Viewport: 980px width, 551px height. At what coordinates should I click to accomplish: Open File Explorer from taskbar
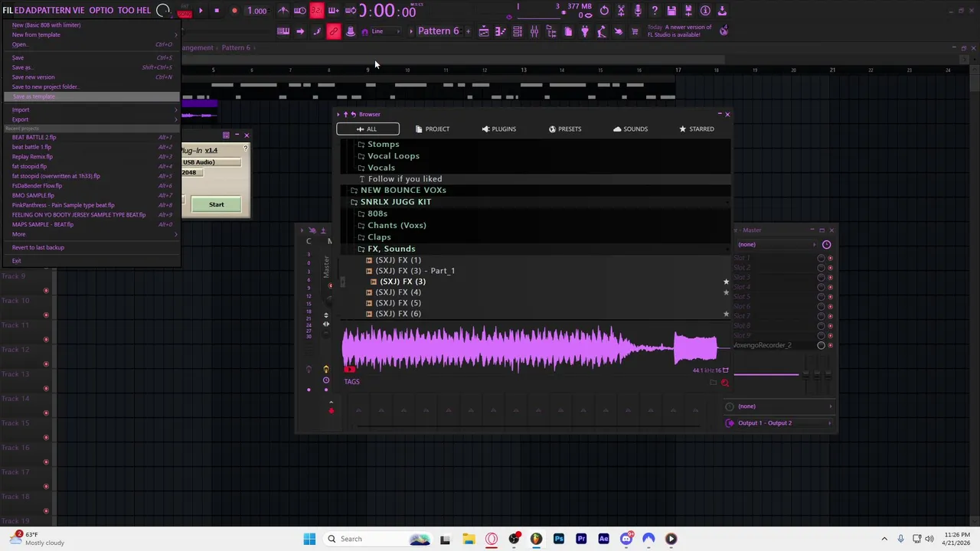coord(469,539)
